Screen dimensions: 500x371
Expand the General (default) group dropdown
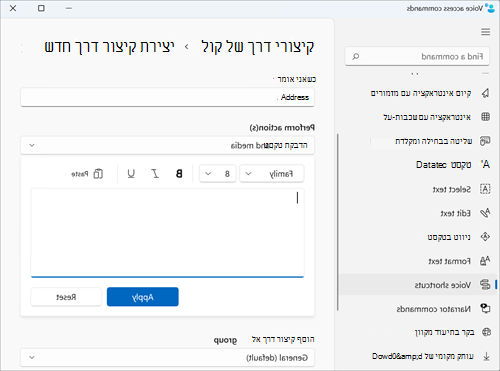tap(167, 358)
